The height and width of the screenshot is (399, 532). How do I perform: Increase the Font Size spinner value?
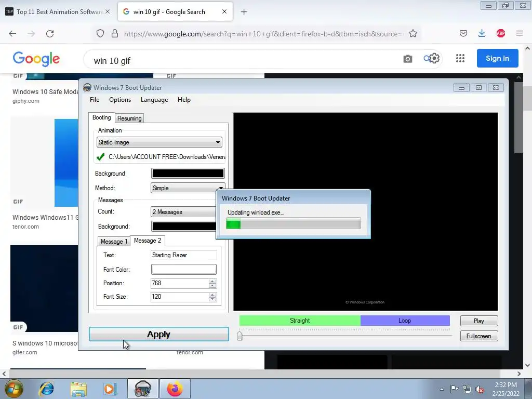coord(212,295)
